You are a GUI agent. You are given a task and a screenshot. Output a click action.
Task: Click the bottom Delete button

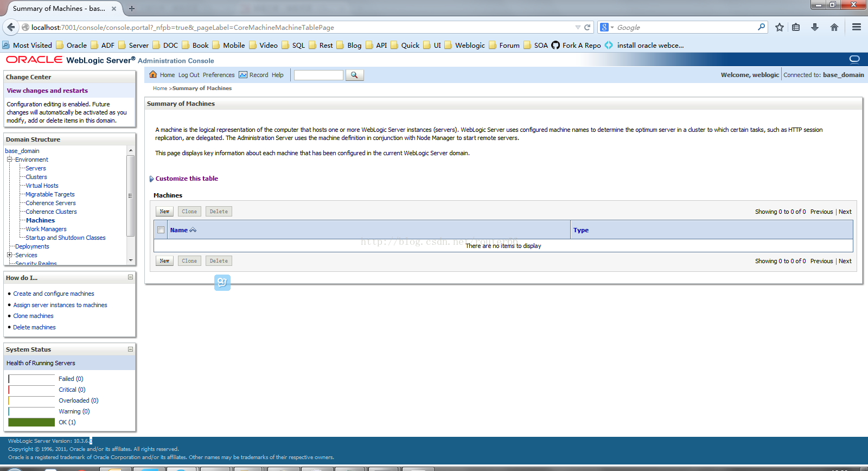(219, 261)
